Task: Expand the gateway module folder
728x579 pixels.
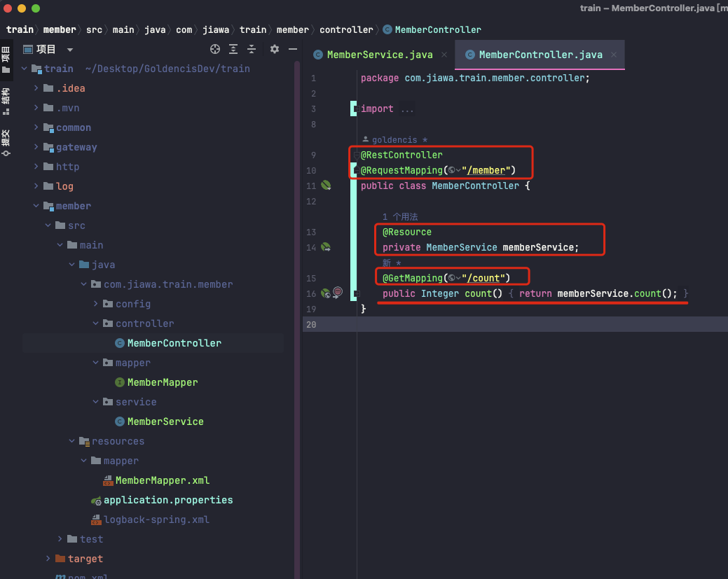Action: (x=36, y=147)
